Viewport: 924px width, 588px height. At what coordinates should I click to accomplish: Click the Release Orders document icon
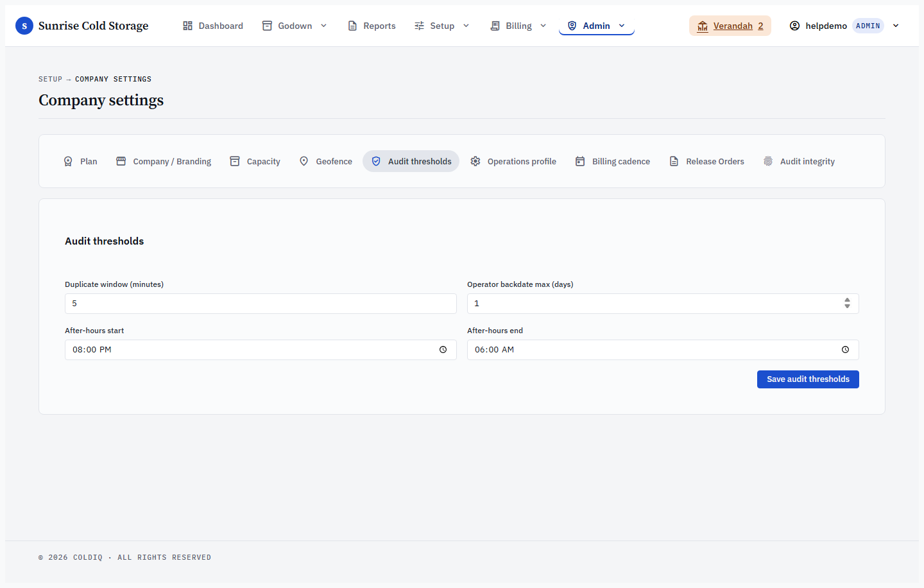pos(674,161)
